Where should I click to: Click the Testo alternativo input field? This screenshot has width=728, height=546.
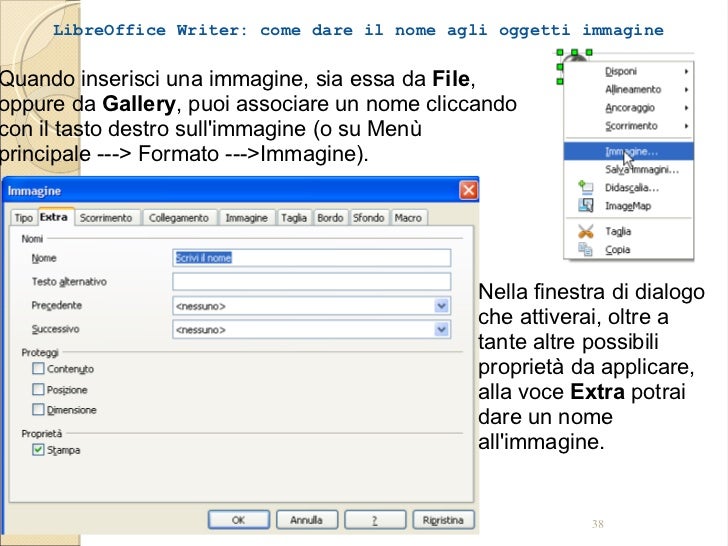312,281
